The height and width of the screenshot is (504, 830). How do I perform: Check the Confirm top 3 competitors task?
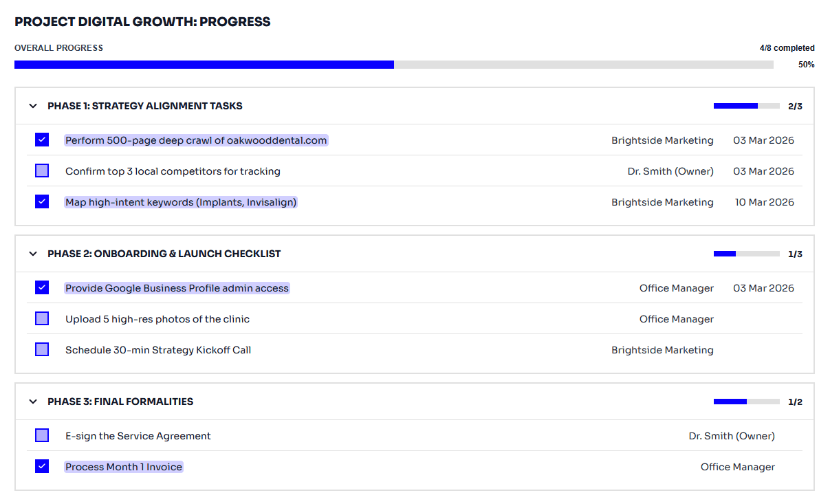[42, 171]
